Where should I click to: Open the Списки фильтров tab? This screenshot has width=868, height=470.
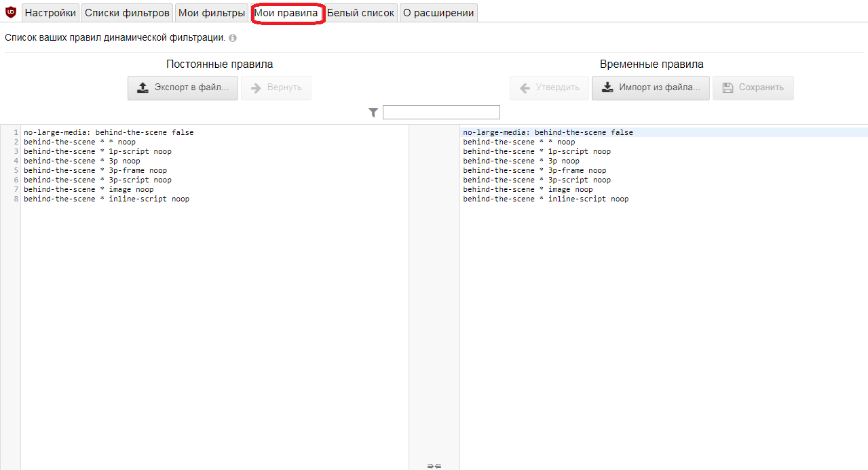point(127,13)
